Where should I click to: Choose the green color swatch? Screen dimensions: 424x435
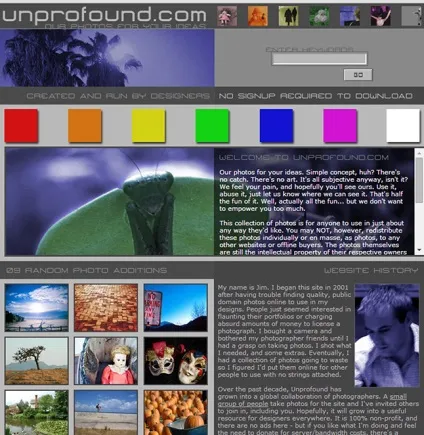click(212, 126)
